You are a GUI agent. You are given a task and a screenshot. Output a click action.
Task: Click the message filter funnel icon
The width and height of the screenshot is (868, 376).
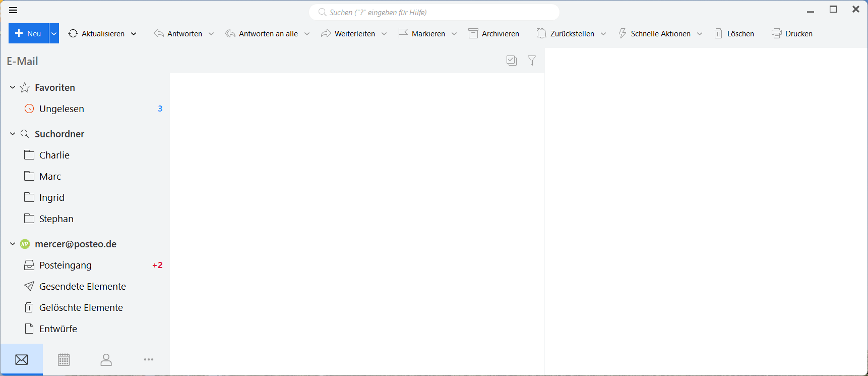[532, 61]
